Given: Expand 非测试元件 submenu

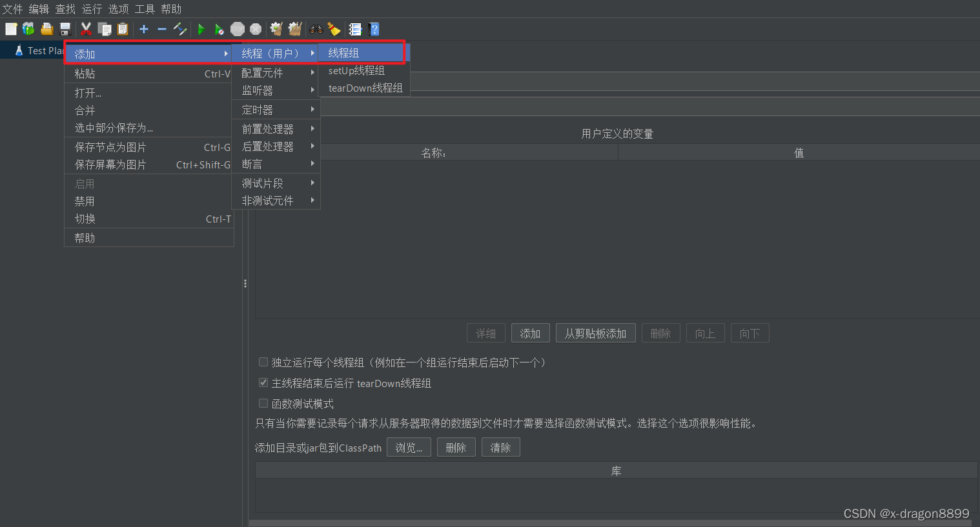Looking at the screenshot, I should [276, 201].
